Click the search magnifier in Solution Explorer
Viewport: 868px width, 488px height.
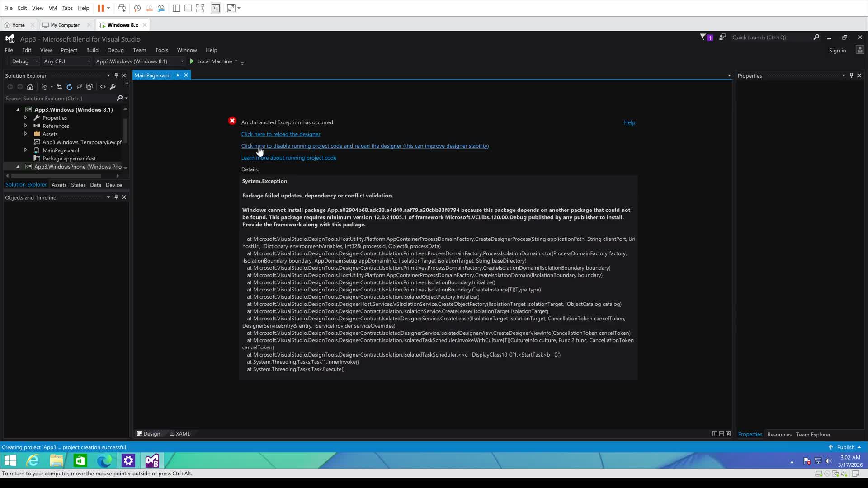(x=120, y=98)
